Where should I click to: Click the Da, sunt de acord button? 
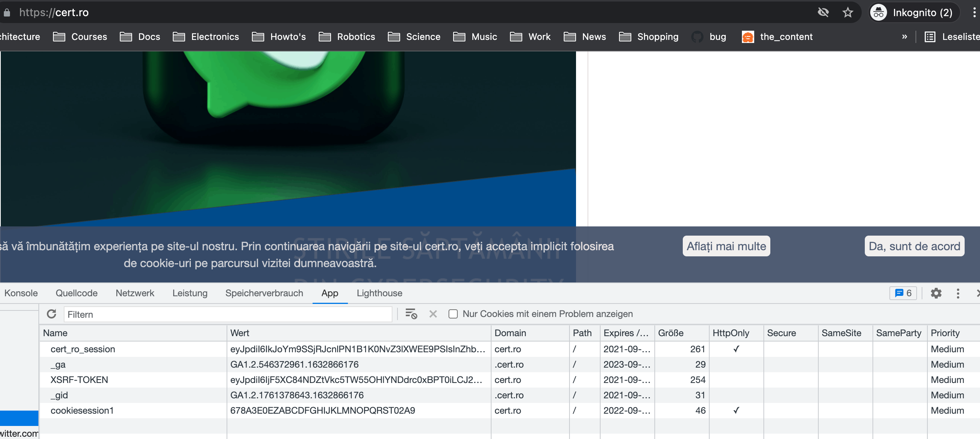[914, 246]
